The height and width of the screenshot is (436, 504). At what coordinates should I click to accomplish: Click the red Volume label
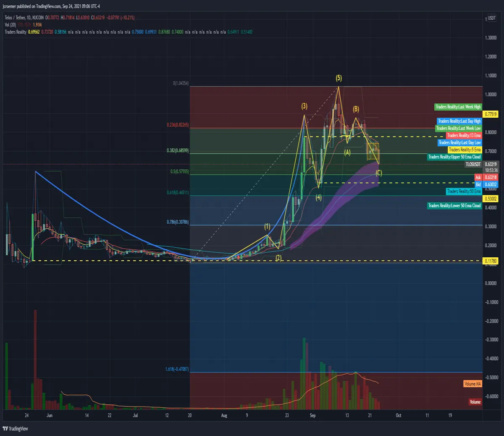(x=475, y=402)
